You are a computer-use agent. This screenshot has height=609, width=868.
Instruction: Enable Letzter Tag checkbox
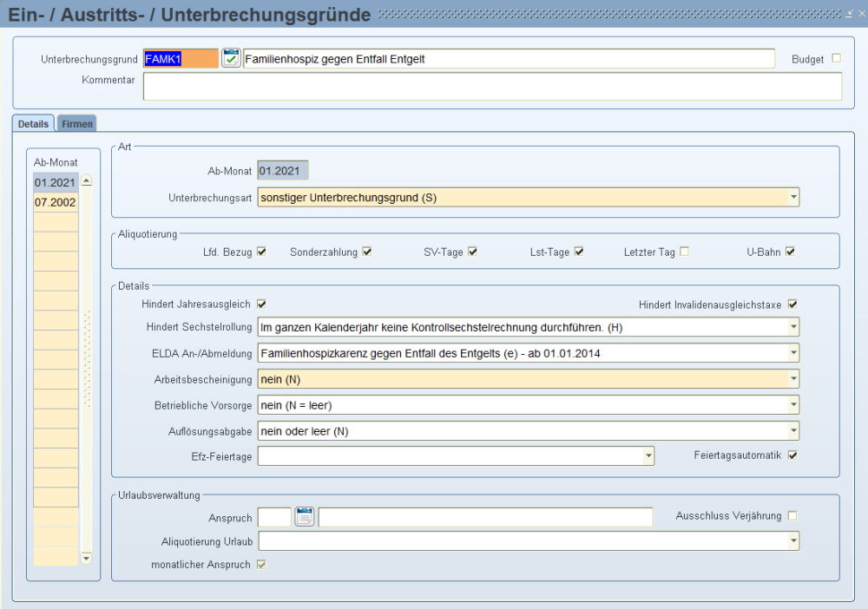(x=684, y=252)
